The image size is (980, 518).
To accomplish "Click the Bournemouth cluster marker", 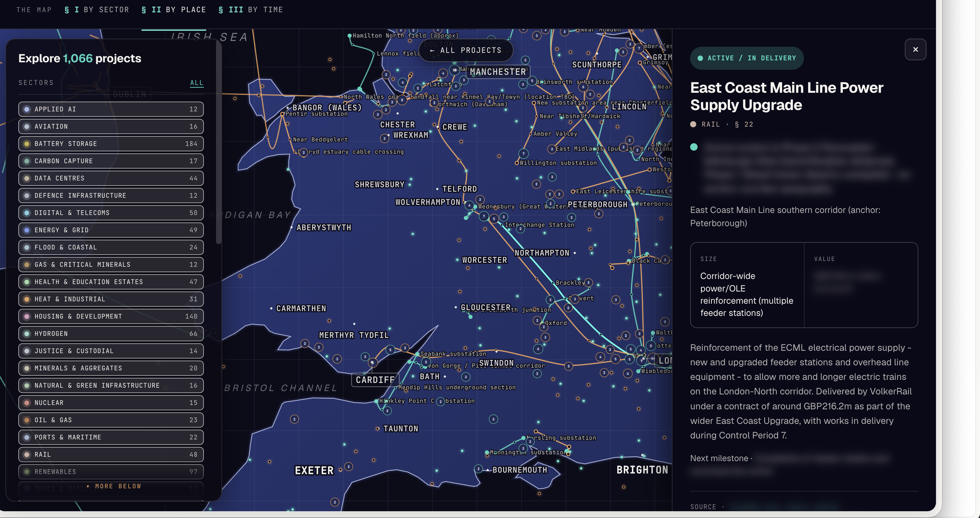I will click(x=478, y=469).
